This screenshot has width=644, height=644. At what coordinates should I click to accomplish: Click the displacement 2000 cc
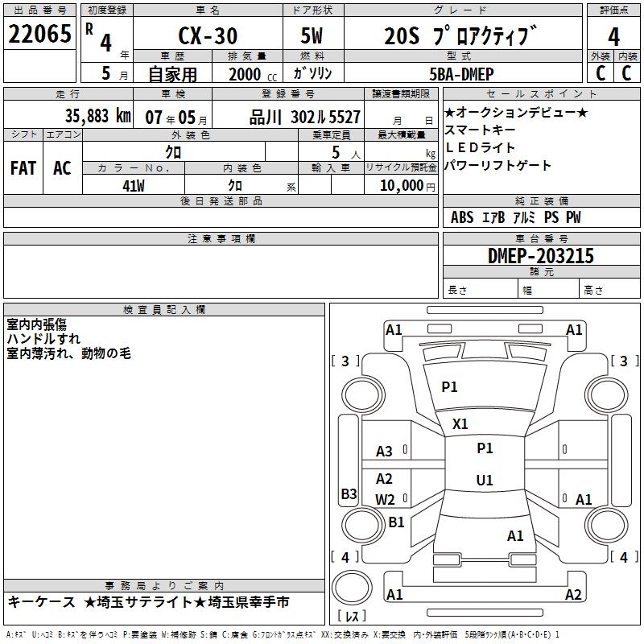pos(253,74)
